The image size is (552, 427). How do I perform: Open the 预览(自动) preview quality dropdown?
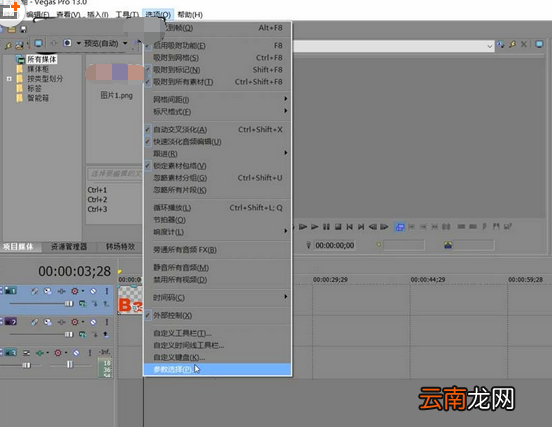[125, 43]
